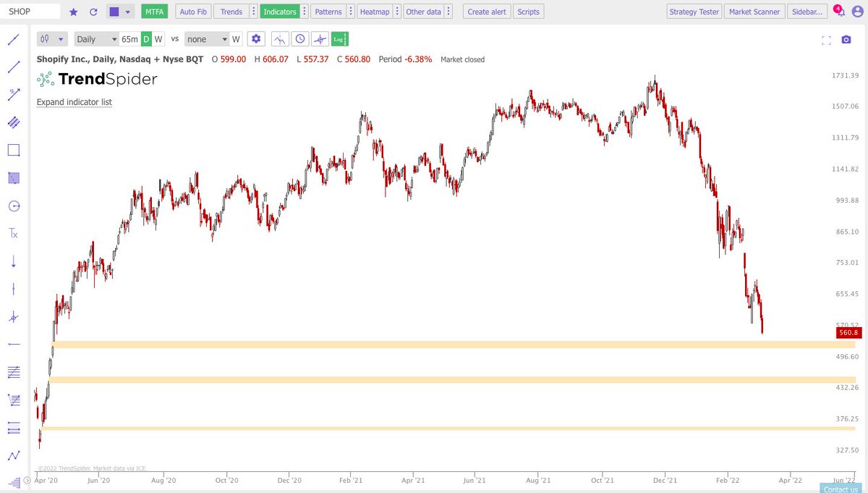Click the Create alert button
The width and height of the screenshot is (868, 493).
click(487, 12)
